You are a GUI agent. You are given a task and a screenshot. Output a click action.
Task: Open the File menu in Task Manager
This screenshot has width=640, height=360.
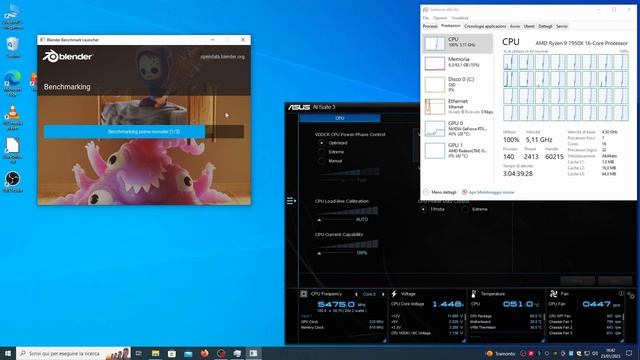click(x=425, y=18)
